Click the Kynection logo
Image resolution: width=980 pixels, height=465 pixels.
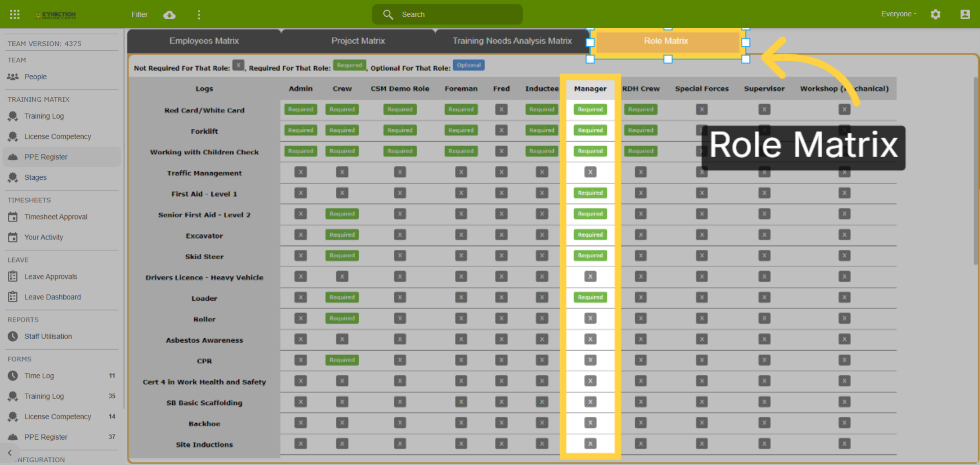[x=56, y=15]
